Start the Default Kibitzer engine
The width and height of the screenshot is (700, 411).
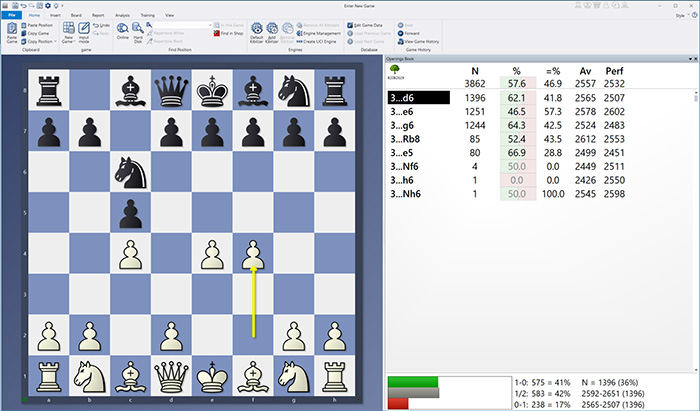[256, 32]
